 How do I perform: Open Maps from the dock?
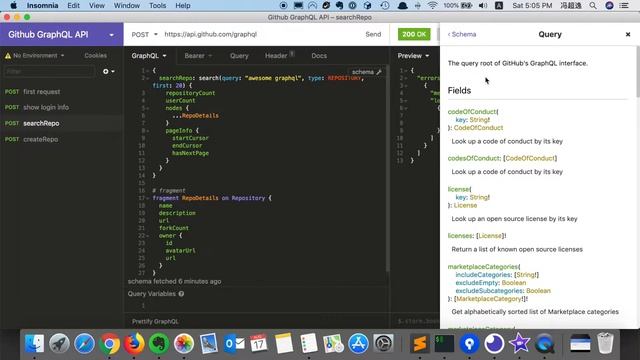333,343
